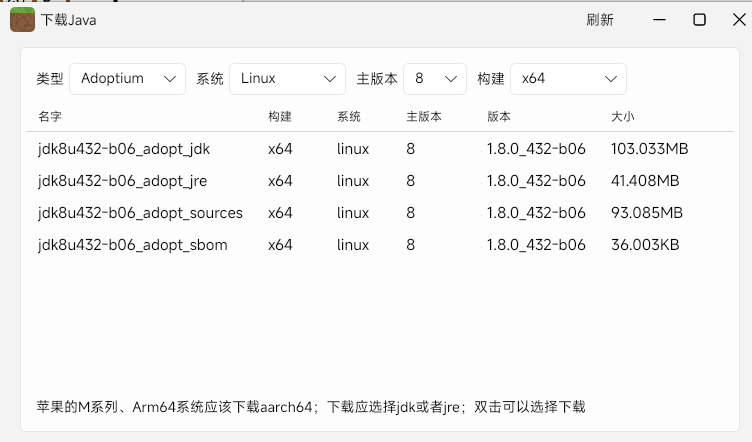Open the 主版本 8 dropdown
This screenshot has height=442, width=752.
click(435, 79)
